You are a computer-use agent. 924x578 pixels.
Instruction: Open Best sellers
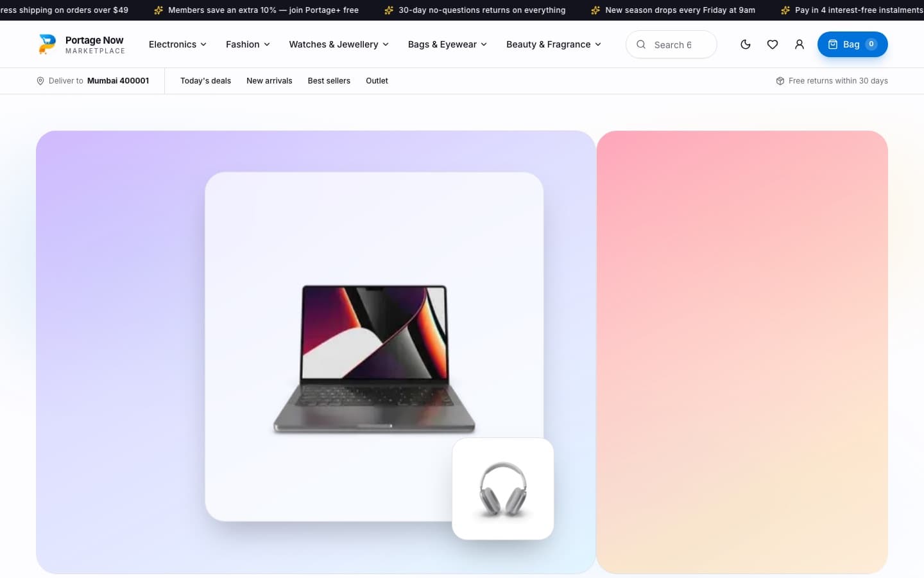click(329, 81)
